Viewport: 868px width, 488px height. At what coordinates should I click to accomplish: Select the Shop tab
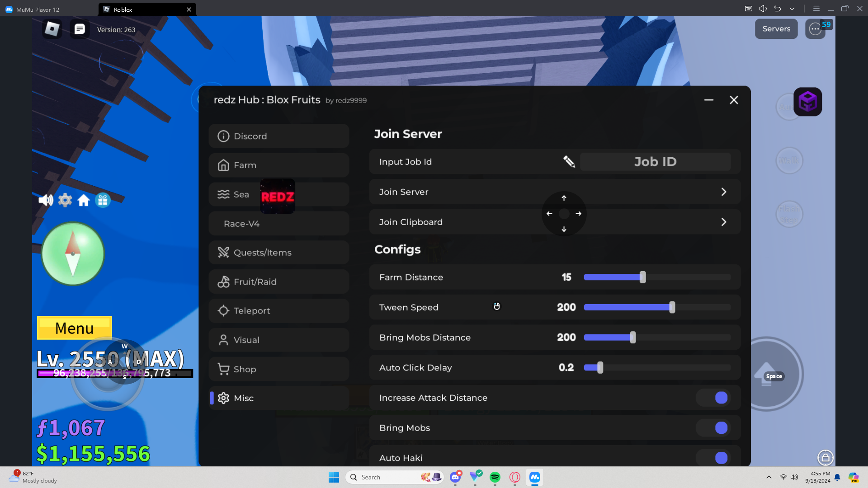(x=279, y=369)
